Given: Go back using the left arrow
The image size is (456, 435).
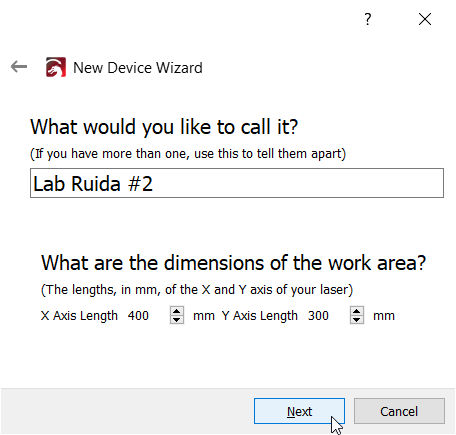Looking at the screenshot, I should pos(19,67).
